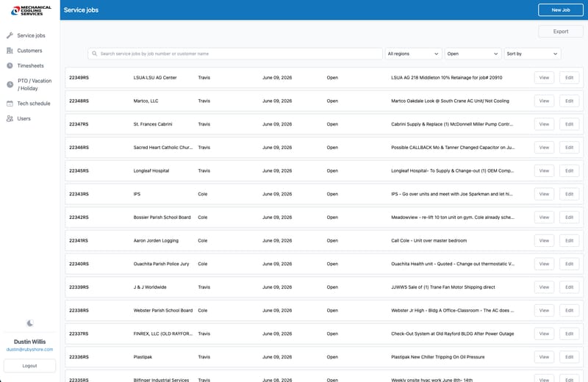
Task: Click job number 22335RS
Action: [x=79, y=380]
